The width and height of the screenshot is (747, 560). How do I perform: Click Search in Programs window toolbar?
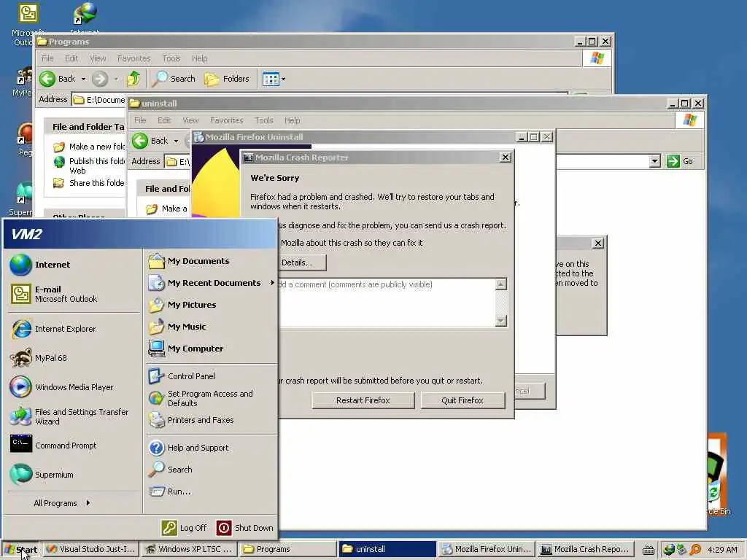point(174,79)
